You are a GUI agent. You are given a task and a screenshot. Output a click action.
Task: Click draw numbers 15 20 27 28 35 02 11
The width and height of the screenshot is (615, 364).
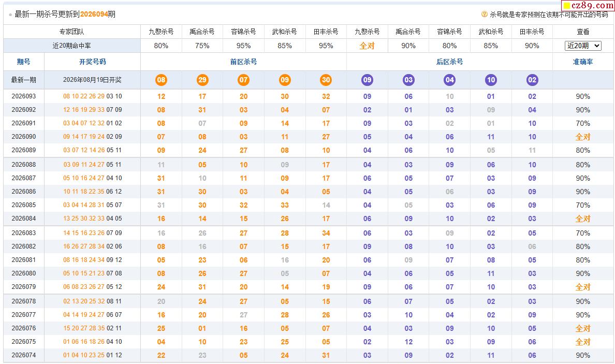tap(93, 328)
